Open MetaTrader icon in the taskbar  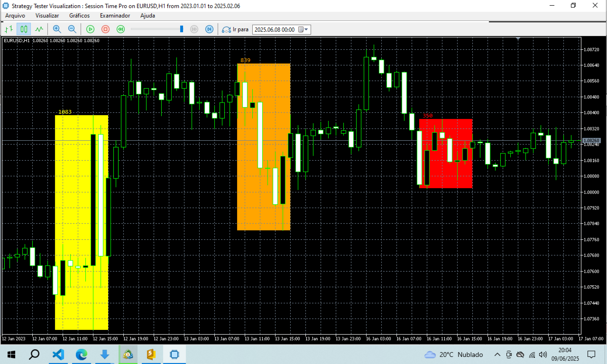pyautogui.click(x=128, y=354)
